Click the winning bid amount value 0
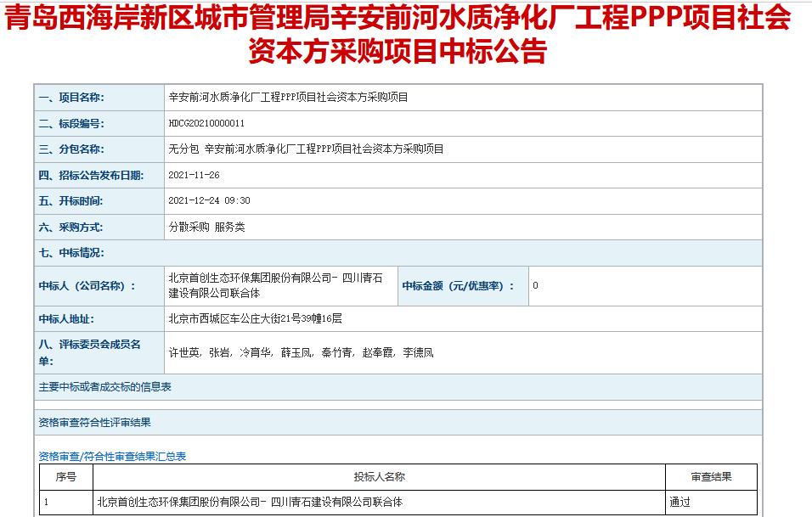 coord(535,286)
